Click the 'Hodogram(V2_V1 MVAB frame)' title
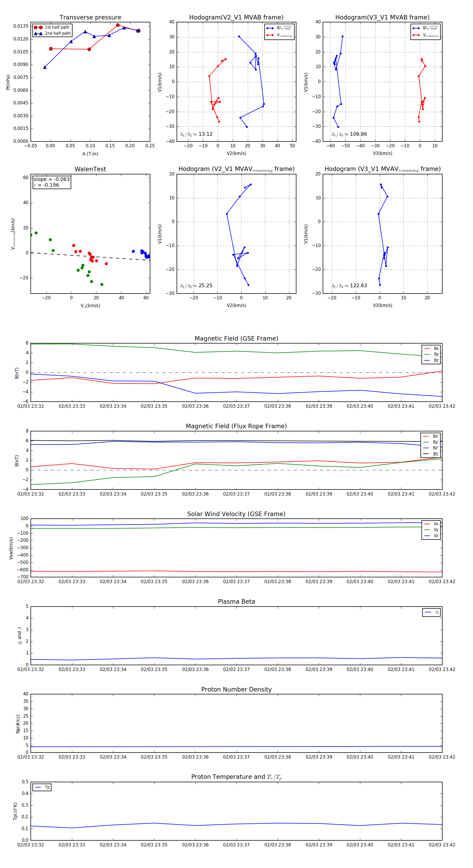Viewport: 473px width, 868px height. tap(236, 18)
